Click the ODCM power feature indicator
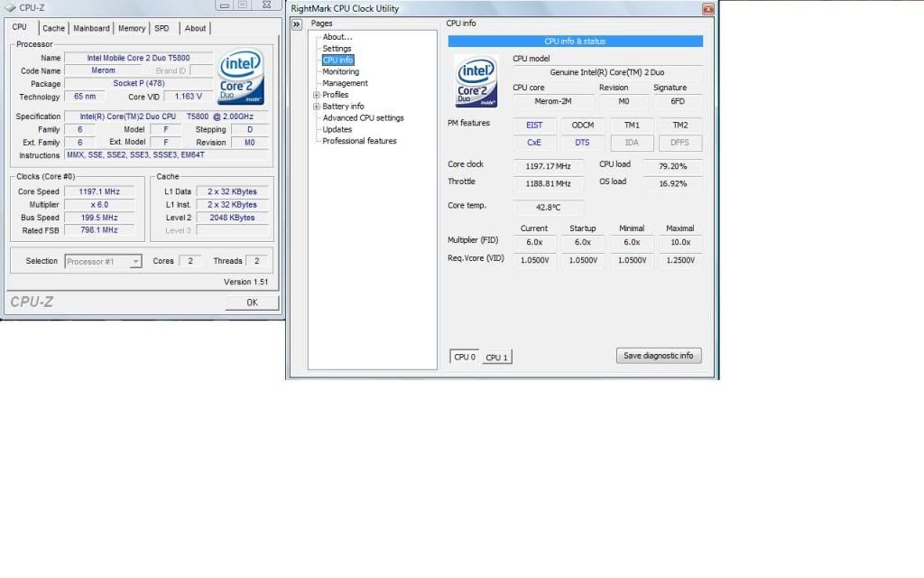 [x=583, y=126]
